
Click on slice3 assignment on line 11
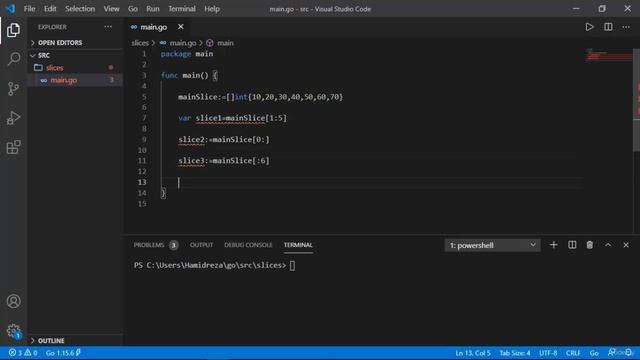pyautogui.click(x=224, y=161)
